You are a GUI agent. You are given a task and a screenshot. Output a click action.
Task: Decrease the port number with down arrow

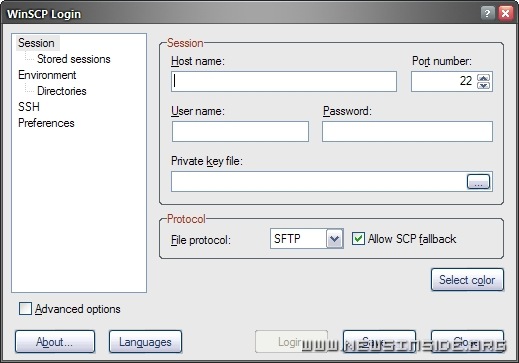[x=483, y=85]
